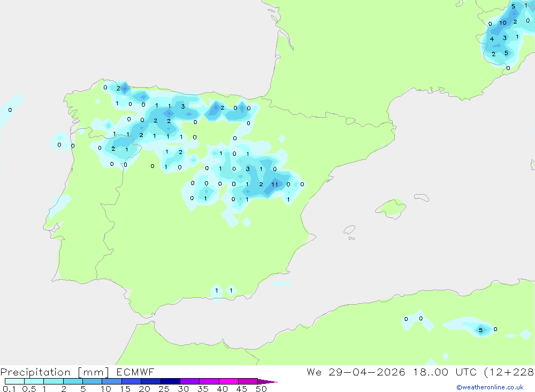Select the 0.5–1 mm legend color swatch
Viewport: 535px width, 392px height.
[x=34, y=381]
